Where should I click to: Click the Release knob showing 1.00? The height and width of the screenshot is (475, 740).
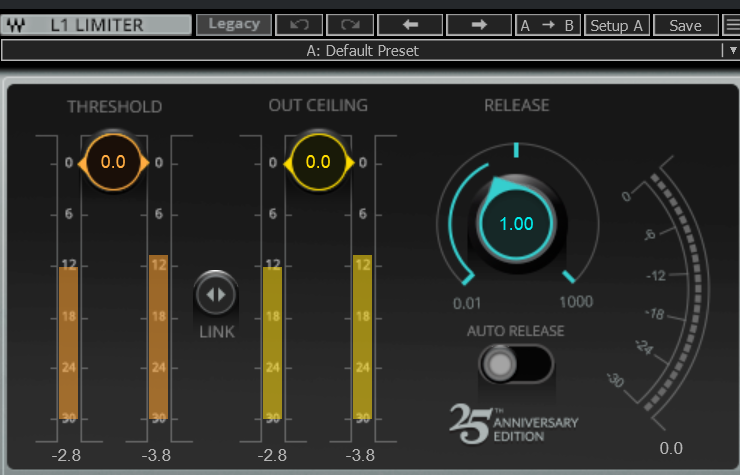pos(516,223)
